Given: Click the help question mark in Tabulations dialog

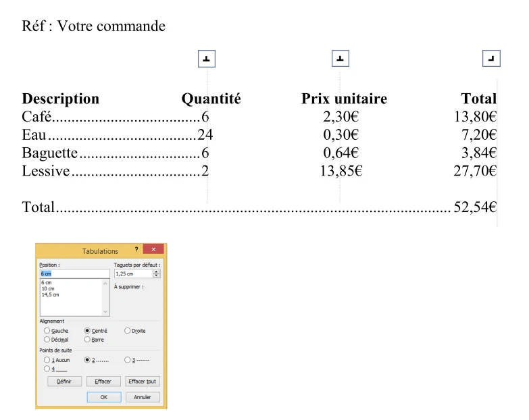Looking at the screenshot, I should coord(136,251).
